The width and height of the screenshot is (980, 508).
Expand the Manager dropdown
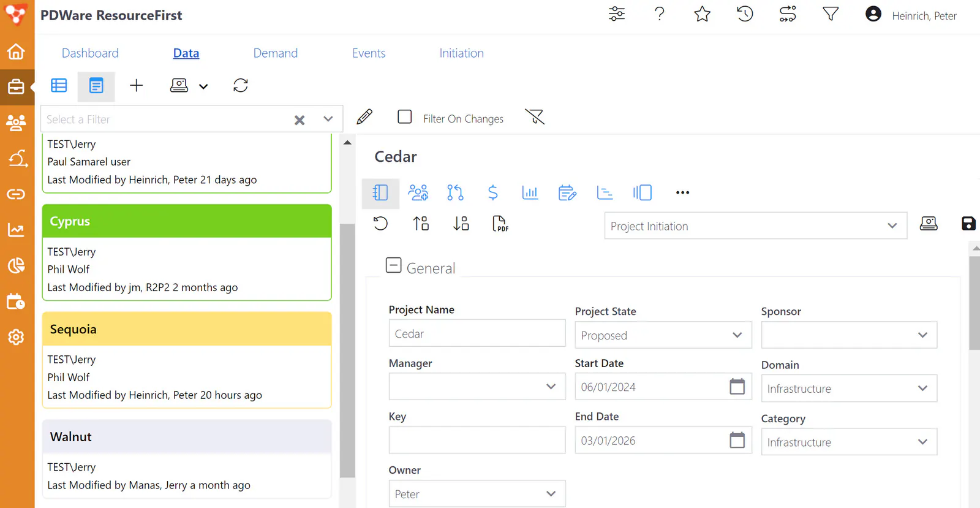(x=477, y=387)
